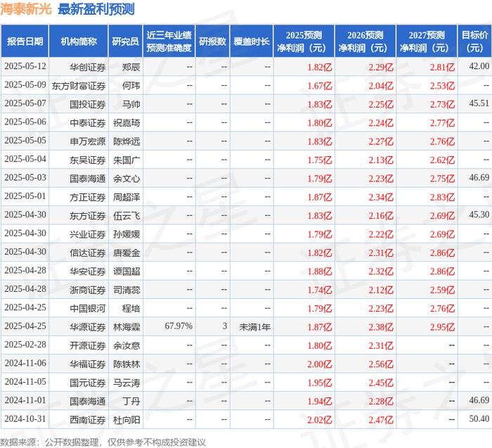Click 西南证券 institution name
Viewport: 492px width, 448px height.
pyautogui.click(x=88, y=419)
